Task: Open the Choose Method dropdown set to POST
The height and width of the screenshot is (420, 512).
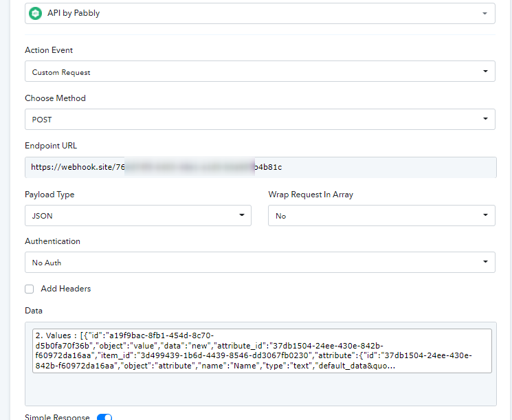Action: click(x=260, y=119)
